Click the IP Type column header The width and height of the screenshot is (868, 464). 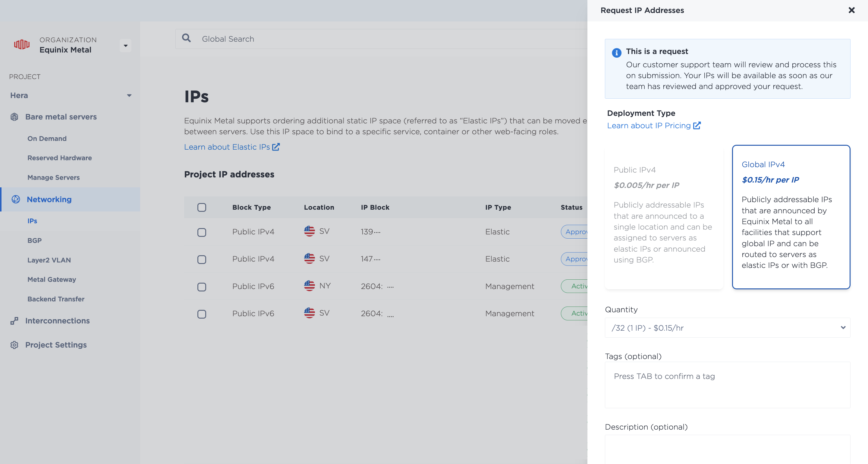pos(498,207)
